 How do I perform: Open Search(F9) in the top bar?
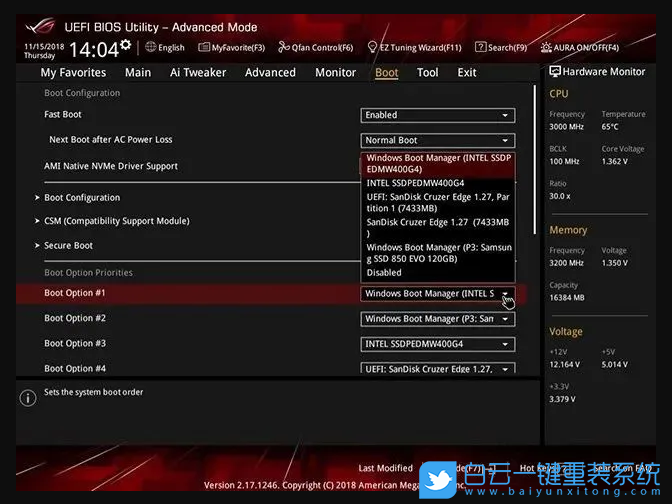click(x=503, y=47)
